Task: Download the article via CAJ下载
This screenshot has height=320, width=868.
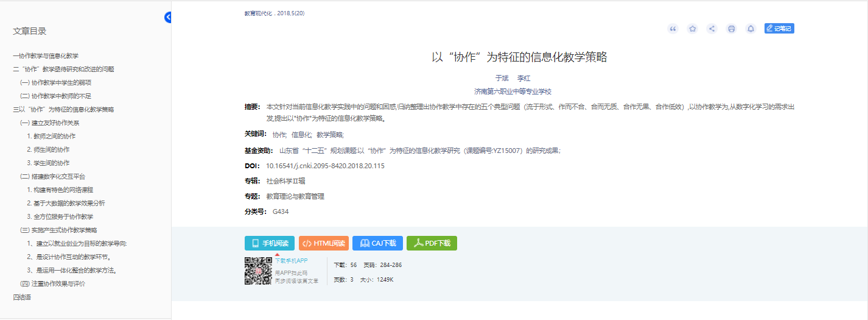Action: pyautogui.click(x=377, y=243)
